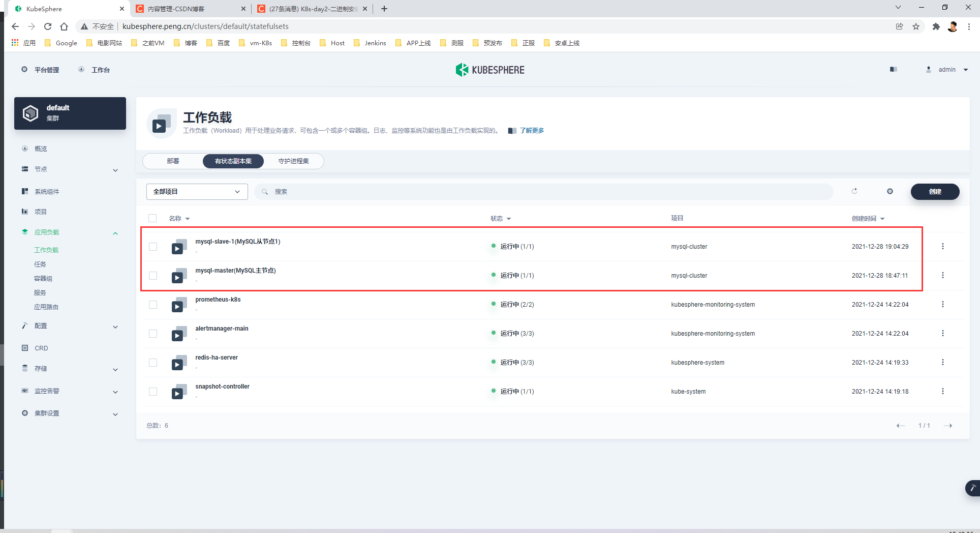Go to the previous page arrow

pyautogui.click(x=901, y=426)
